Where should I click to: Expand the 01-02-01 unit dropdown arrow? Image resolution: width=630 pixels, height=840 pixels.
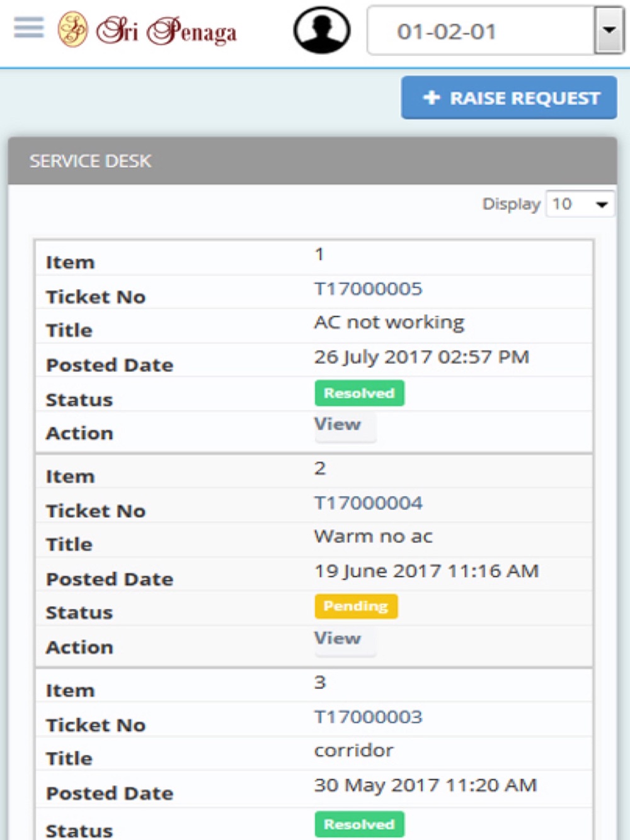point(609,30)
